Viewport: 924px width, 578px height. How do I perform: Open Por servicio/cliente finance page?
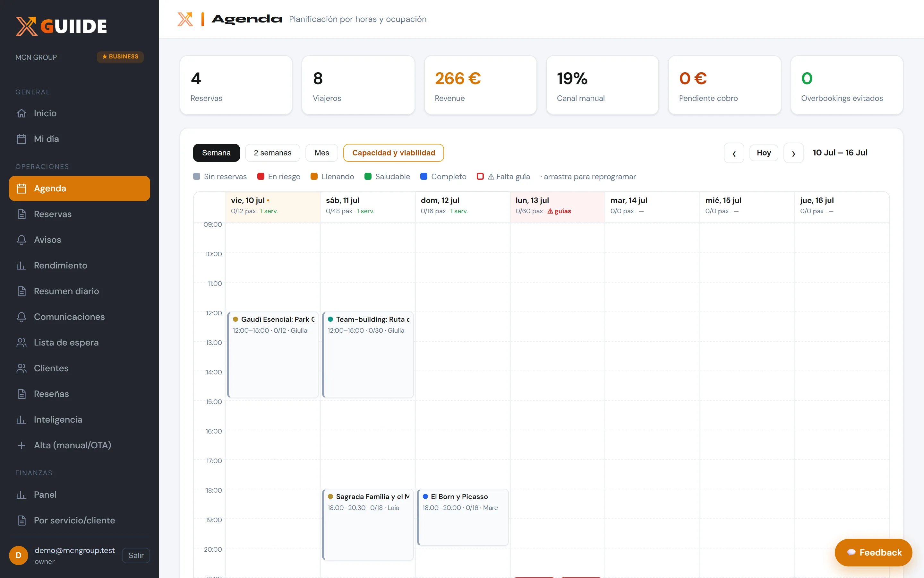(80, 520)
